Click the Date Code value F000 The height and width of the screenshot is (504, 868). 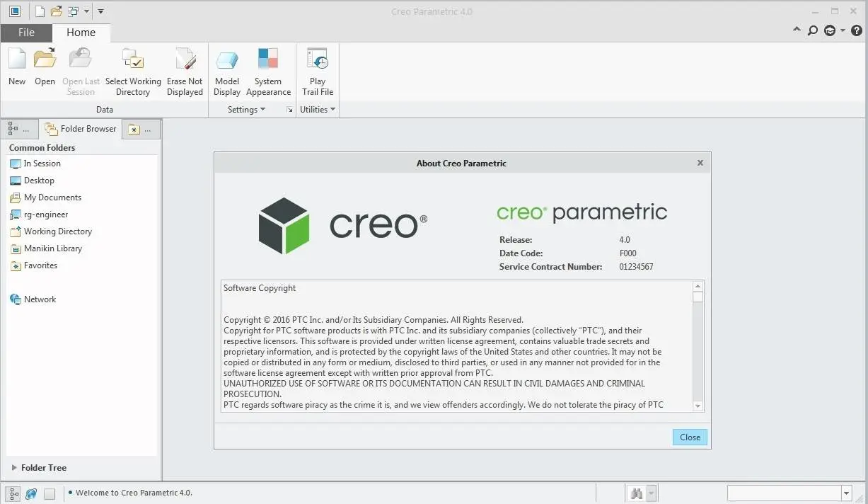pyautogui.click(x=627, y=253)
